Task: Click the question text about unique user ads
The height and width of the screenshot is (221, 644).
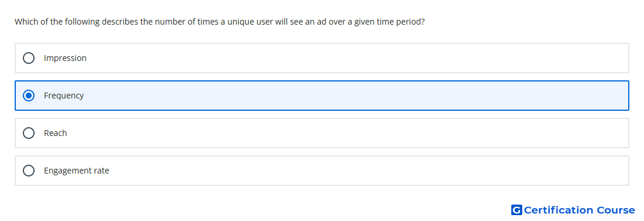Action: (220, 22)
